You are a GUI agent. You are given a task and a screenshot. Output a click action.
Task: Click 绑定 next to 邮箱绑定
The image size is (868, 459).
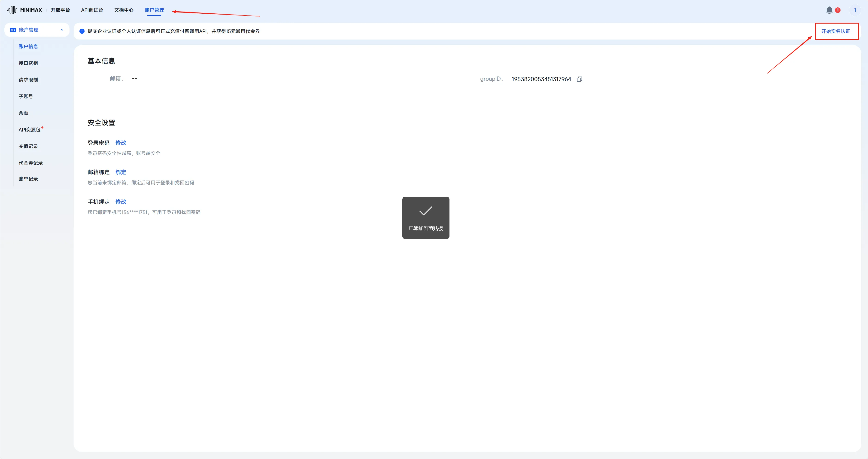pos(121,172)
